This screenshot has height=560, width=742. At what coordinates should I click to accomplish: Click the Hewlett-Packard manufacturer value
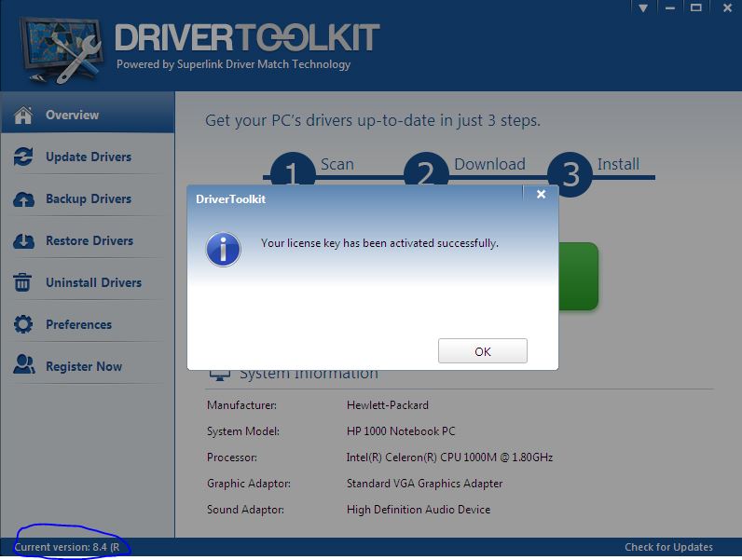pyautogui.click(x=388, y=405)
